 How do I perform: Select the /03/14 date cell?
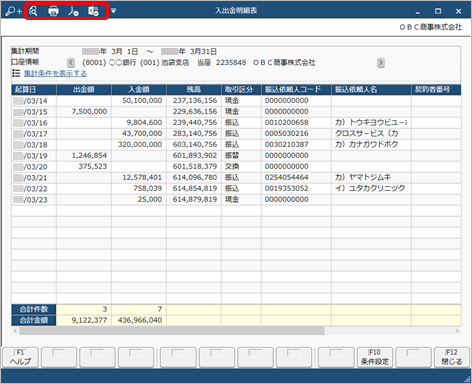34,101
